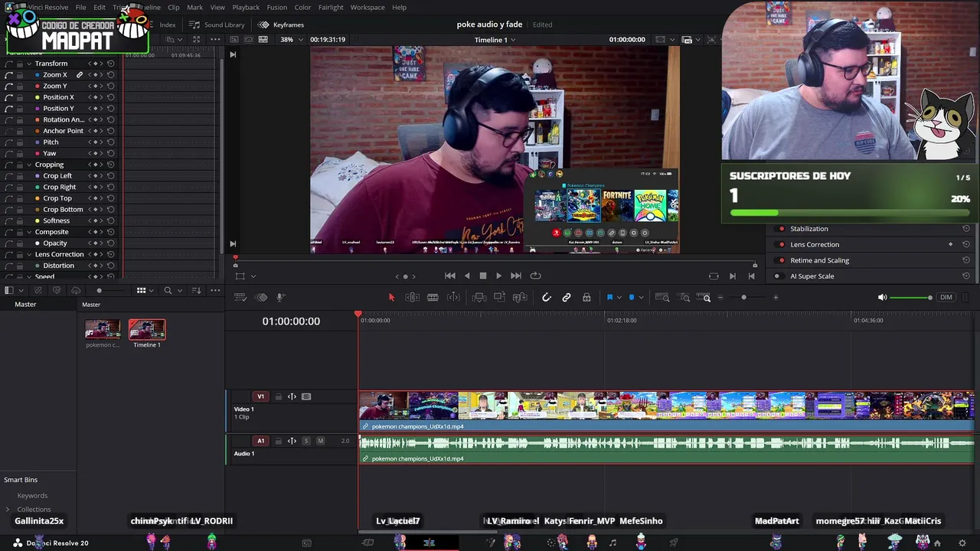Screen dimensions: 980x551
Task: Click the DIM audio button
Action: [x=946, y=297]
